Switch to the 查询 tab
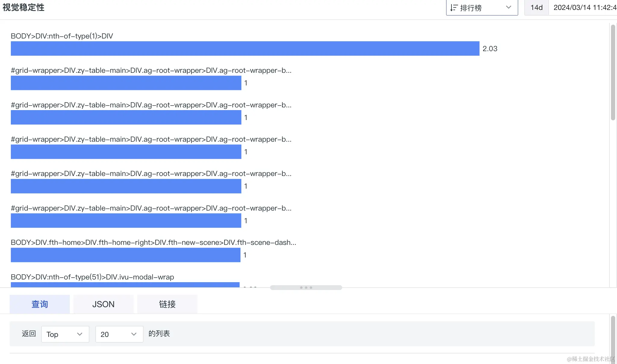Viewport: 617px width, 364px height. pos(40,304)
